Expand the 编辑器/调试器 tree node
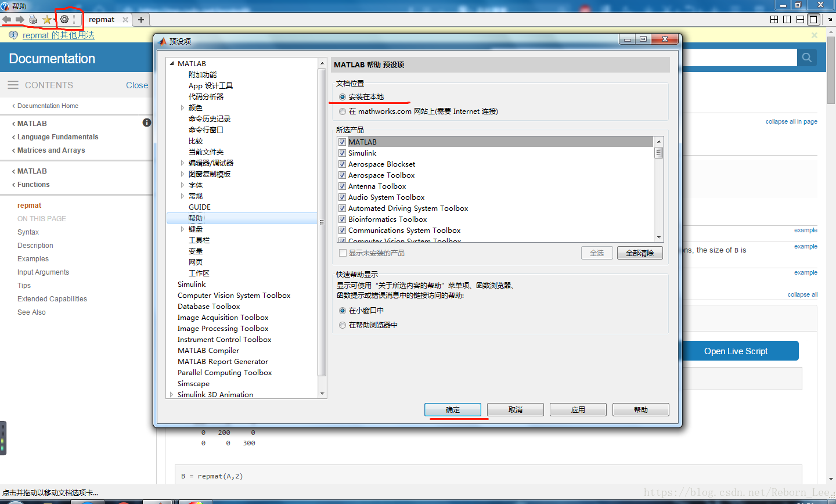Viewport: 836px width, 504px height. coord(182,163)
